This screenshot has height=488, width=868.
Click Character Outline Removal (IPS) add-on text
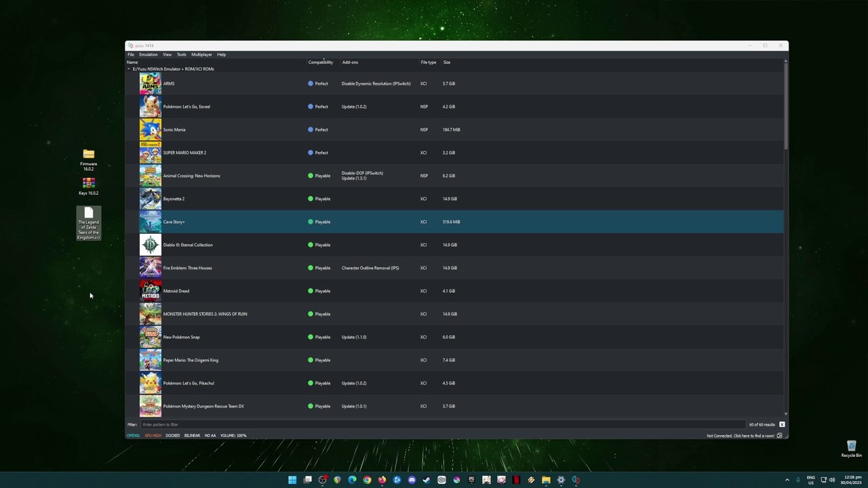point(370,268)
